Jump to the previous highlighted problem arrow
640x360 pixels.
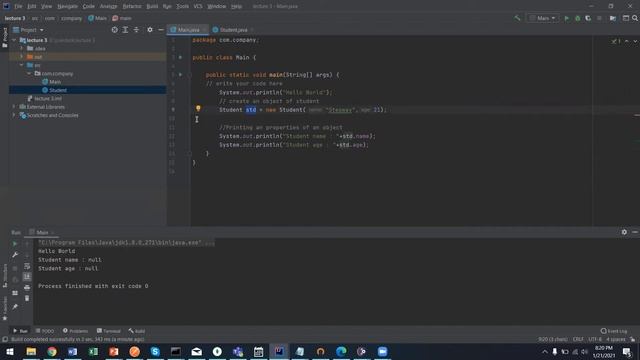(x=627, y=41)
